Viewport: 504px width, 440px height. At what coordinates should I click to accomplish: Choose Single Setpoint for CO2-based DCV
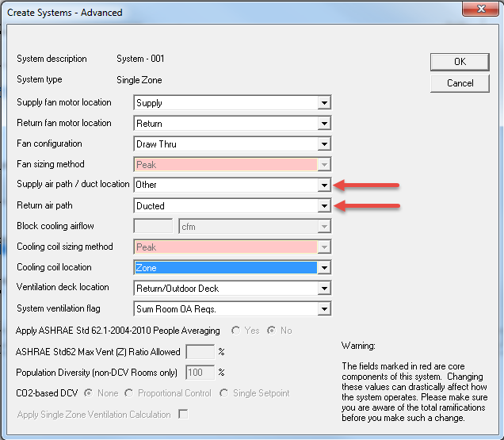pos(224,393)
